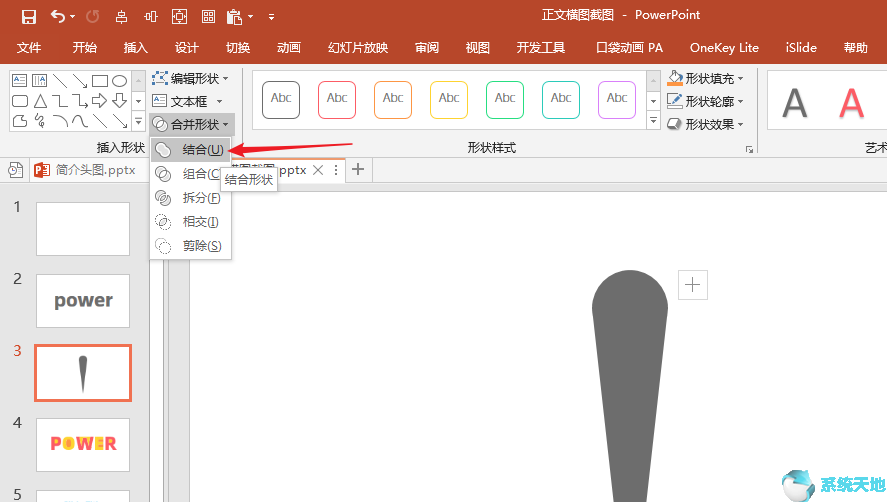This screenshot has width=887, height=502.
Task: Choose 剪除(S) from merge shapes menu
Action: point(191,246)
